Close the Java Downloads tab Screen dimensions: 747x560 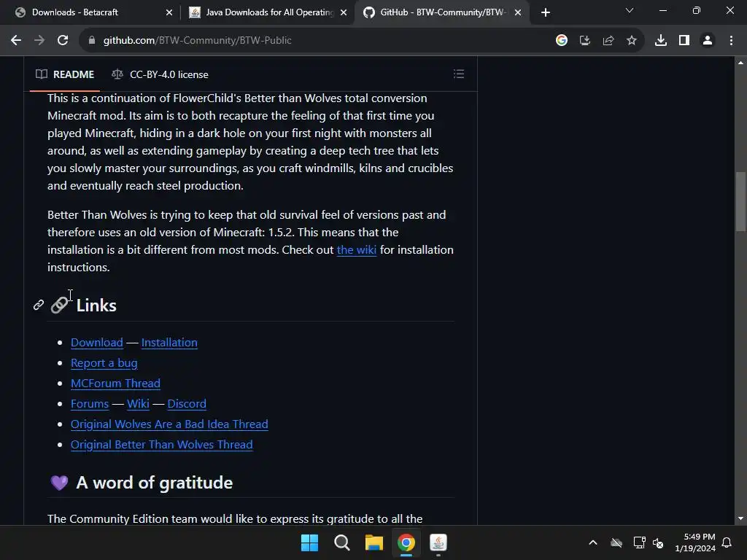coord(344,12)
